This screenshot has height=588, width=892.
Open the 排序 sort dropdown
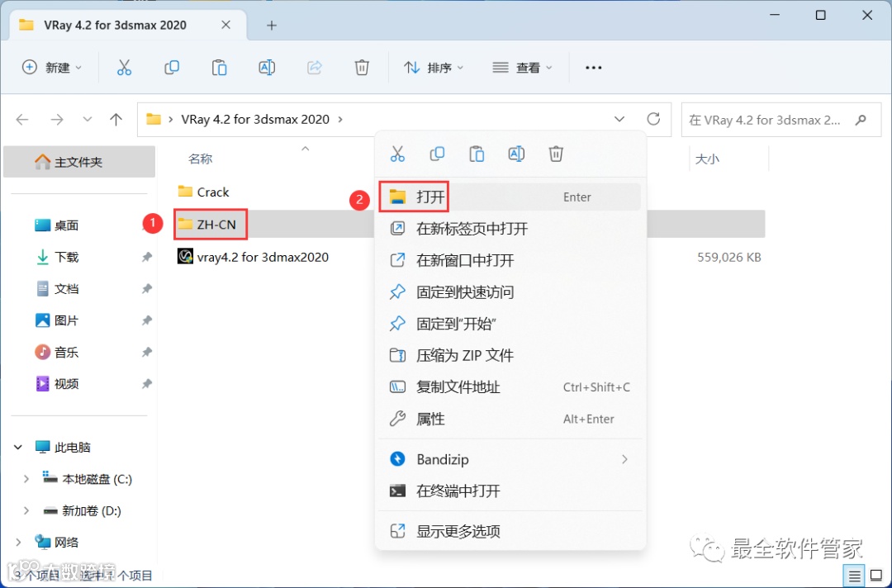434,68
